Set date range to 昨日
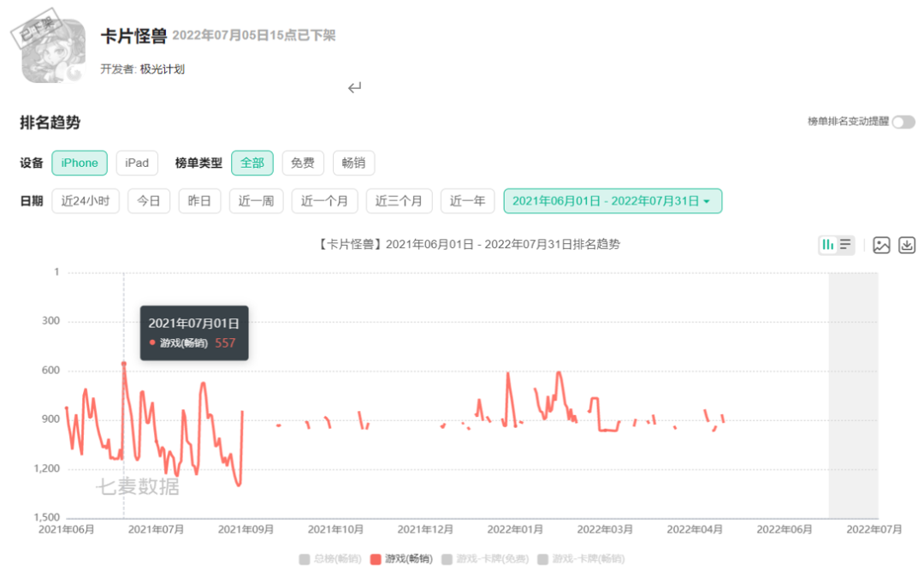 (199, 201)
